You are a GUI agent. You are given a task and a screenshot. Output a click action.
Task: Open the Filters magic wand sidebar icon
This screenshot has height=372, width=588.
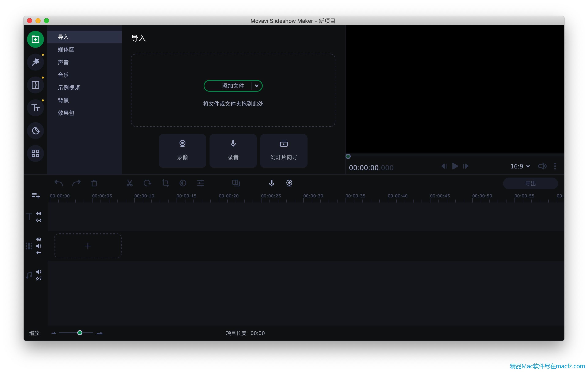(35, 62)
